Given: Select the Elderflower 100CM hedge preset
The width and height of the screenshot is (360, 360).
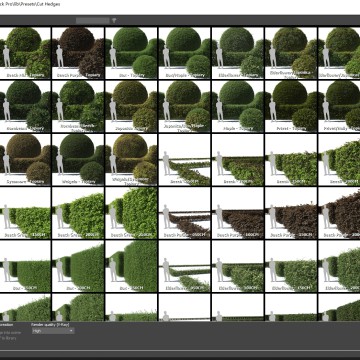Looking at the screenshot, I should 238,266.
